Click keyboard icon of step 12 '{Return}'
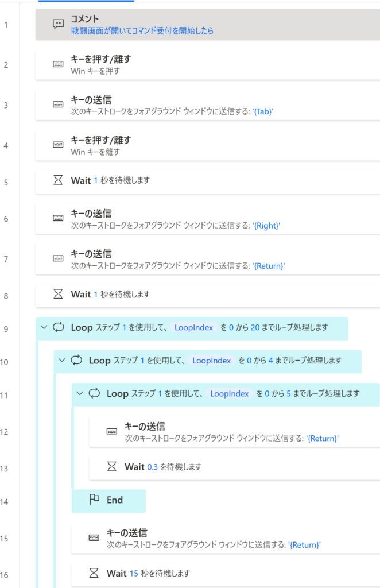Screen dimensions: 380x588 click(x=112, y=431)
